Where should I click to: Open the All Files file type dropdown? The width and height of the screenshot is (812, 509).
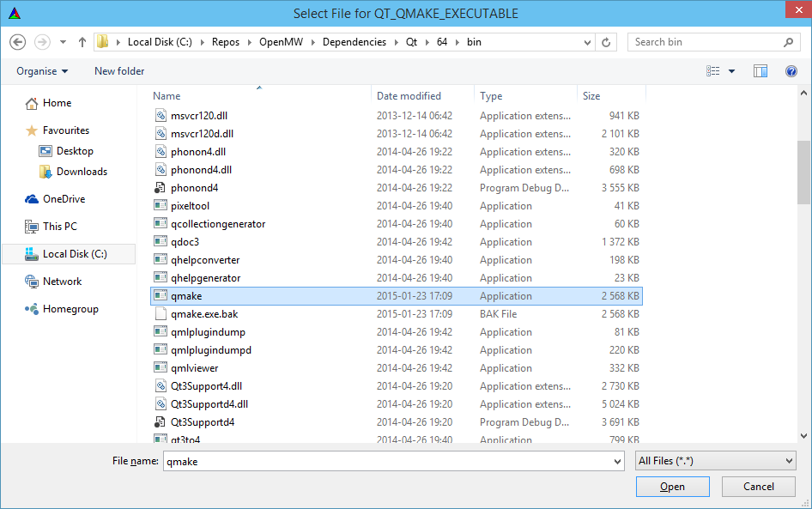(x=715, y=461)
